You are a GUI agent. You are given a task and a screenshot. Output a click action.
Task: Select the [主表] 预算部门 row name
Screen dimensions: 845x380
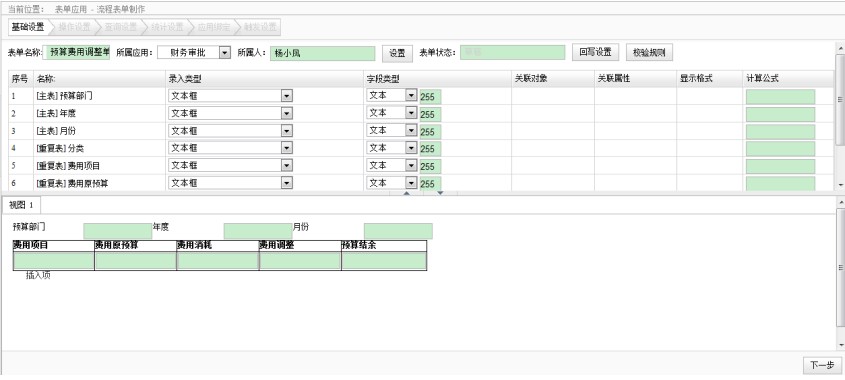point(64,96)
